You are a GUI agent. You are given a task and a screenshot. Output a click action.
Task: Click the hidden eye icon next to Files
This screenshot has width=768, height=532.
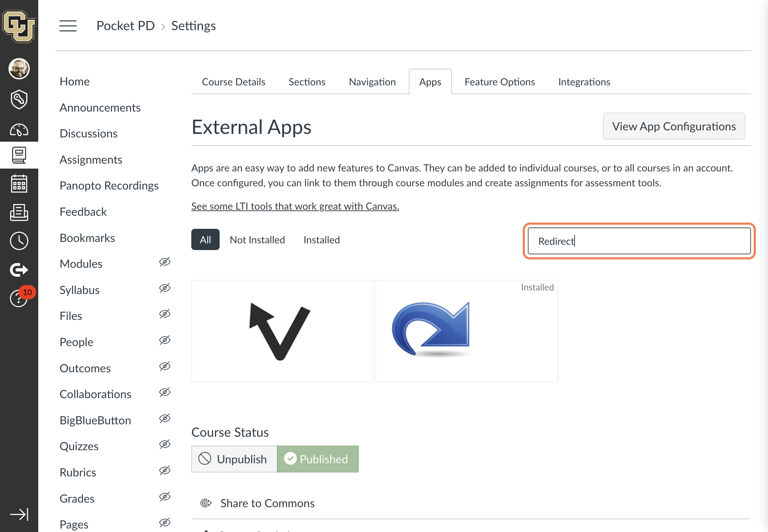point(165,314)
